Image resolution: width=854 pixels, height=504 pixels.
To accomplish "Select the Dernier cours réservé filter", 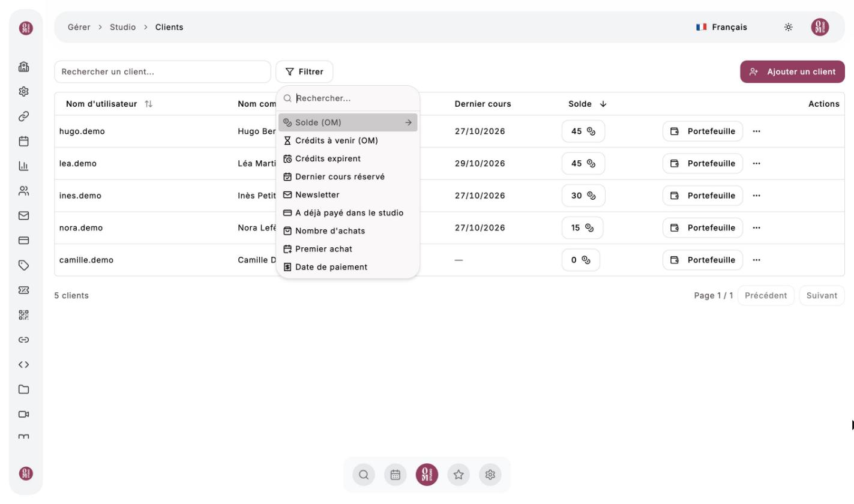I will [x=348, y=176].
